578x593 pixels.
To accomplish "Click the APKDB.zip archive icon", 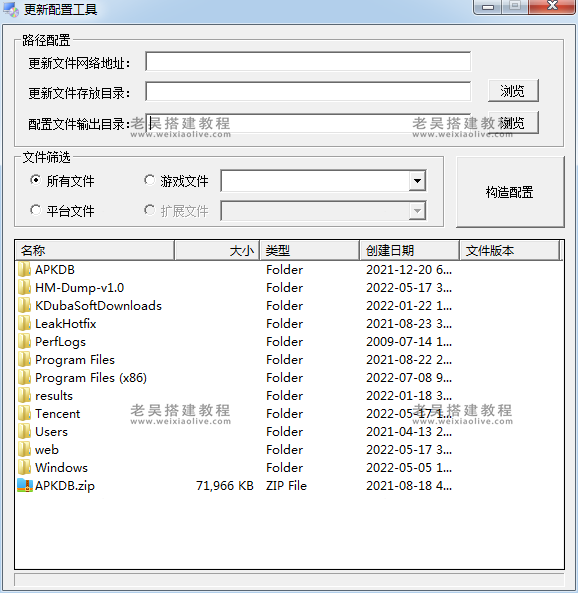I will [x=25, y=486].
